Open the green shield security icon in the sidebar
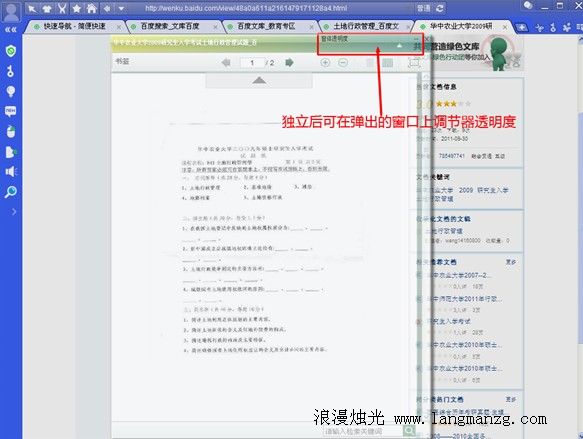The image size is (583, 439). 11,51
